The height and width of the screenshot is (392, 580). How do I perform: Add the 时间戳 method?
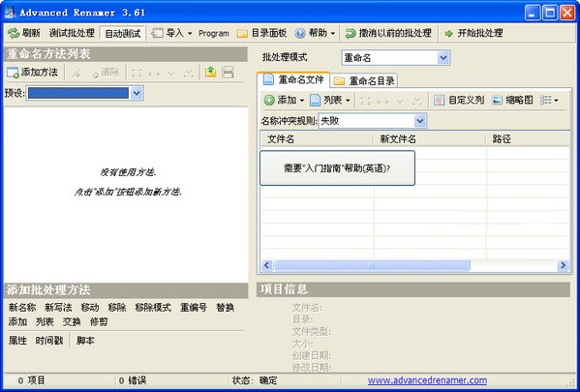(49, 341)
